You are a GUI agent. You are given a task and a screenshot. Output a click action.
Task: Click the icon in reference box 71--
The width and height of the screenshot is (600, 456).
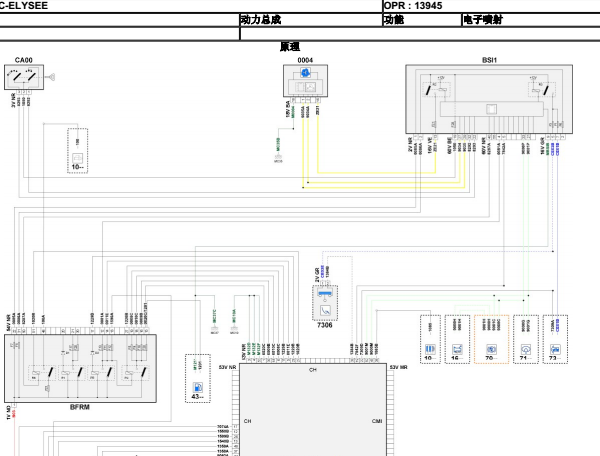526,349
